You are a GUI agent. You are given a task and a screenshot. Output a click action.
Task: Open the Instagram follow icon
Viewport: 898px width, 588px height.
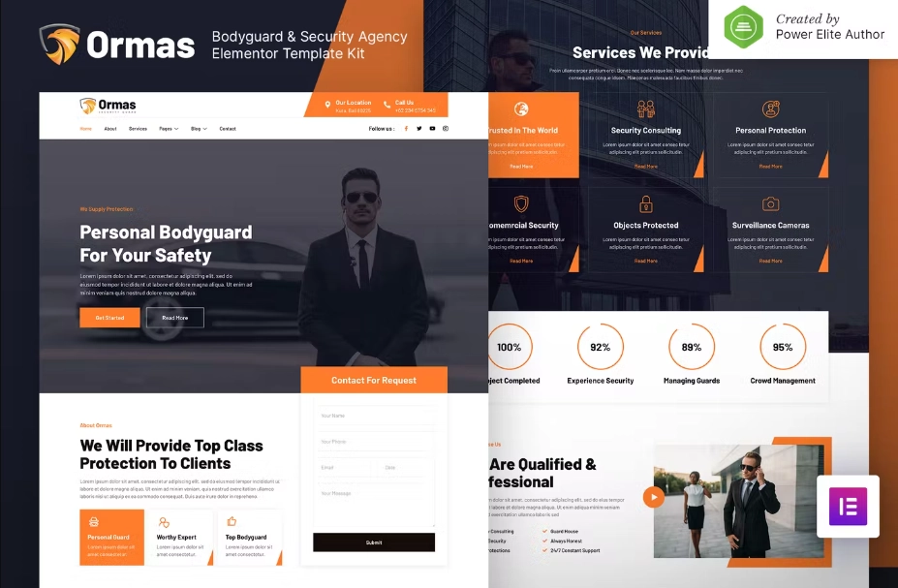click(446, 129)
